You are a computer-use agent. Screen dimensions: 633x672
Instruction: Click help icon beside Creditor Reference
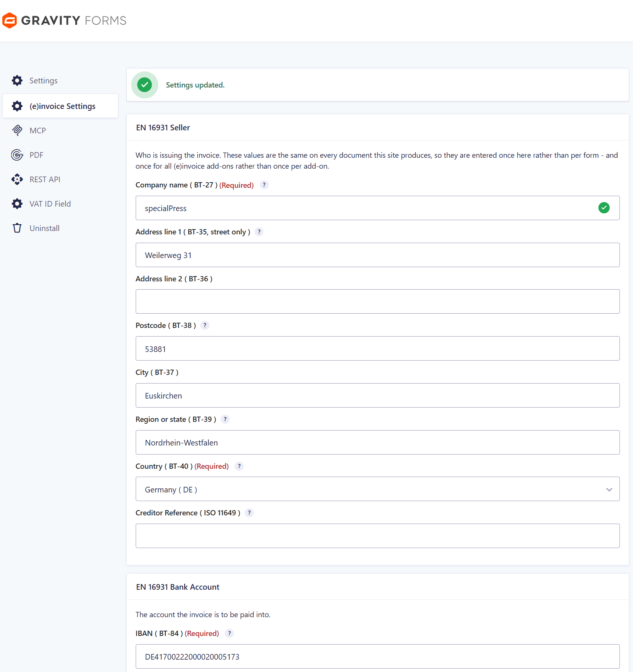click(249, 513)
